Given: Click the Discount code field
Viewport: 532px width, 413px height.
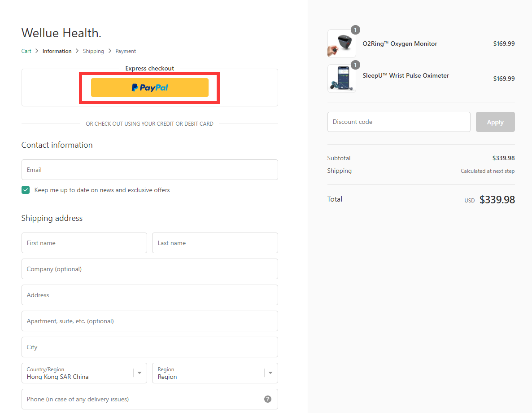Looking at the screenshot, I should pos(399,122).
